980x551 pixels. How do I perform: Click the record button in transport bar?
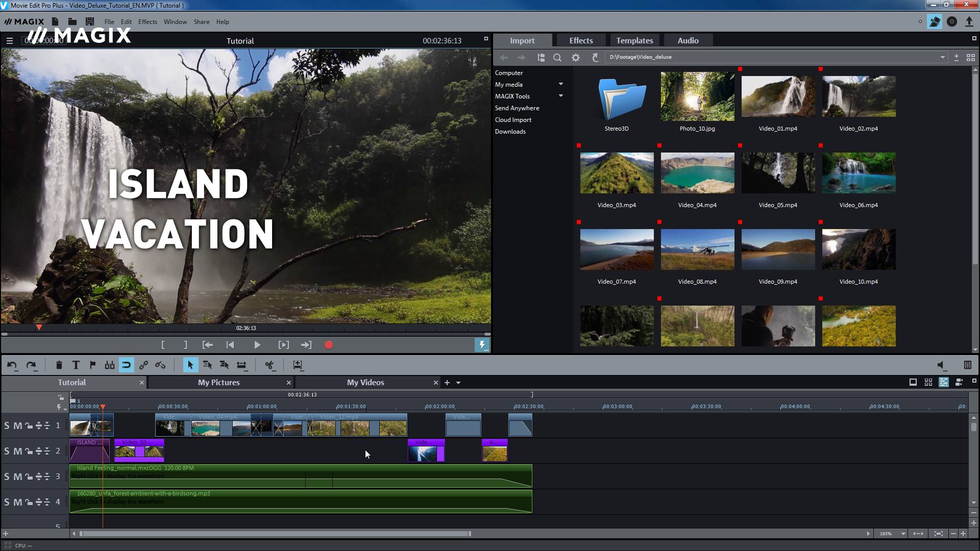[x=329, y=344]
